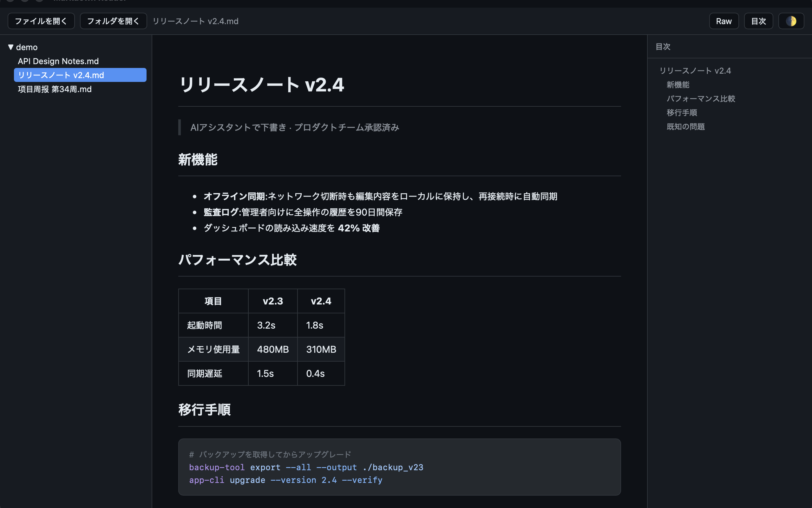Viewport: 812px width, 508px height.
Task: Click the ファイルを開く button
Action: [41, 21]
